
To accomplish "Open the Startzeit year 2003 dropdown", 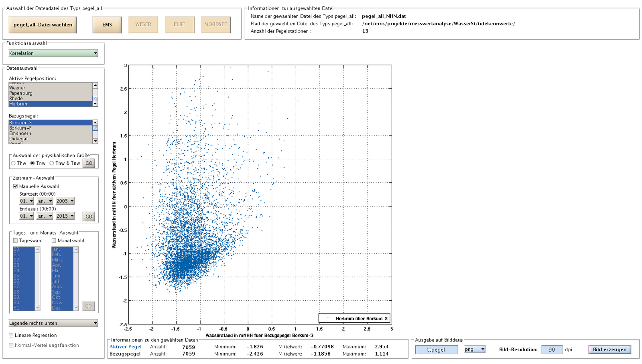I will pos(65,201).
